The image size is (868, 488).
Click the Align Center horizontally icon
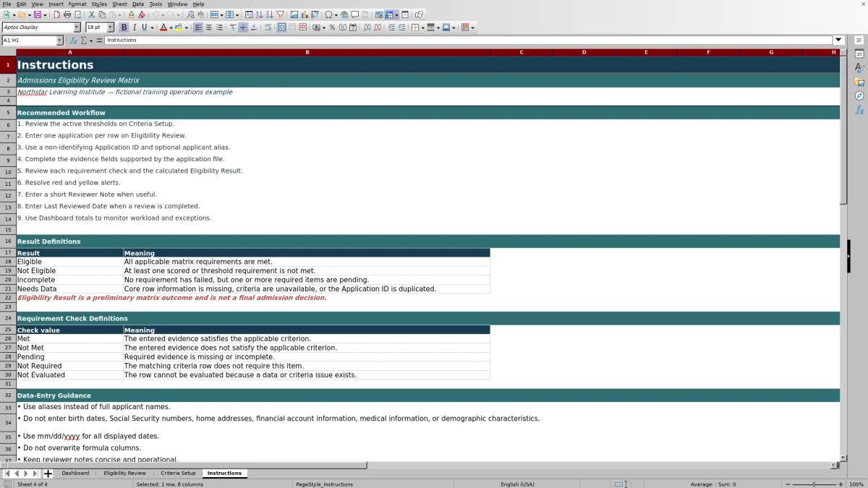tap(208, 27)
